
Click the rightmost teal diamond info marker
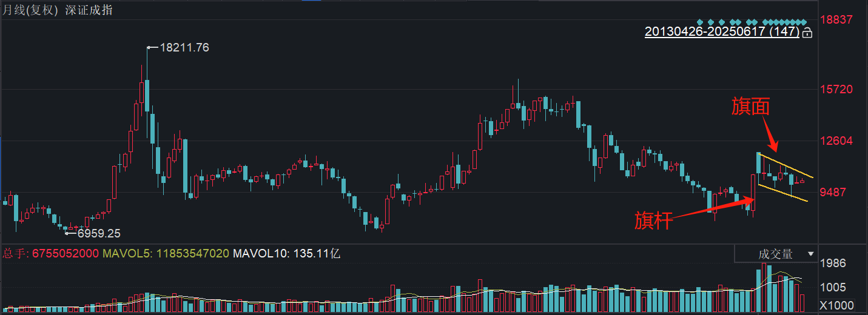click(804, 22)
